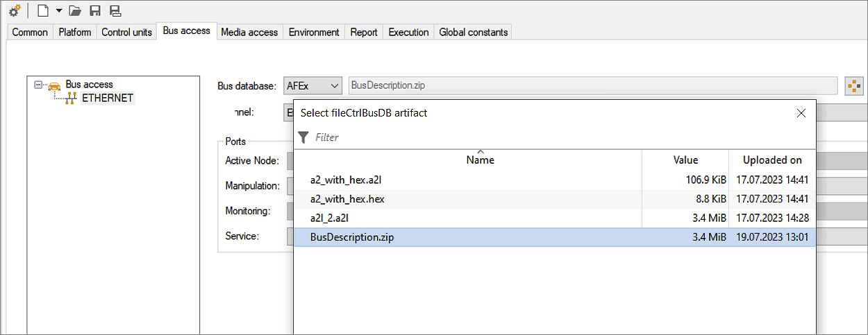Screen dimensions: 868x335
Task: Select the a2_with_hex.a2l file row
Action: tap(555, 180)
